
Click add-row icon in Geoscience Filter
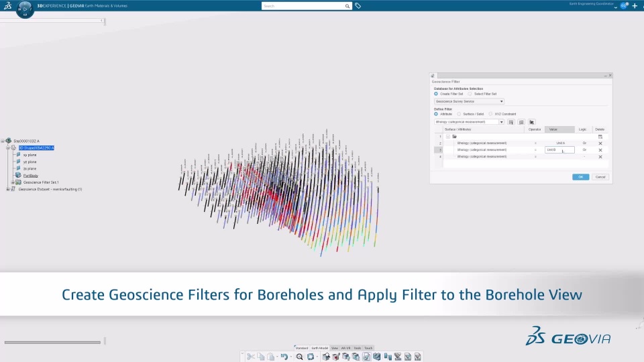(511, 122)
